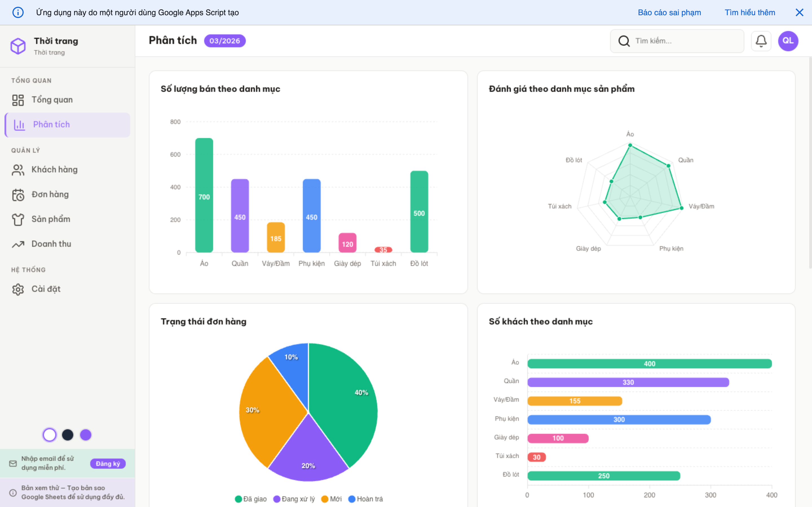Viewport: 812px width, 507px height.
Task: Click the Doanh thu trend arrow icon
Action: (18, 244)
